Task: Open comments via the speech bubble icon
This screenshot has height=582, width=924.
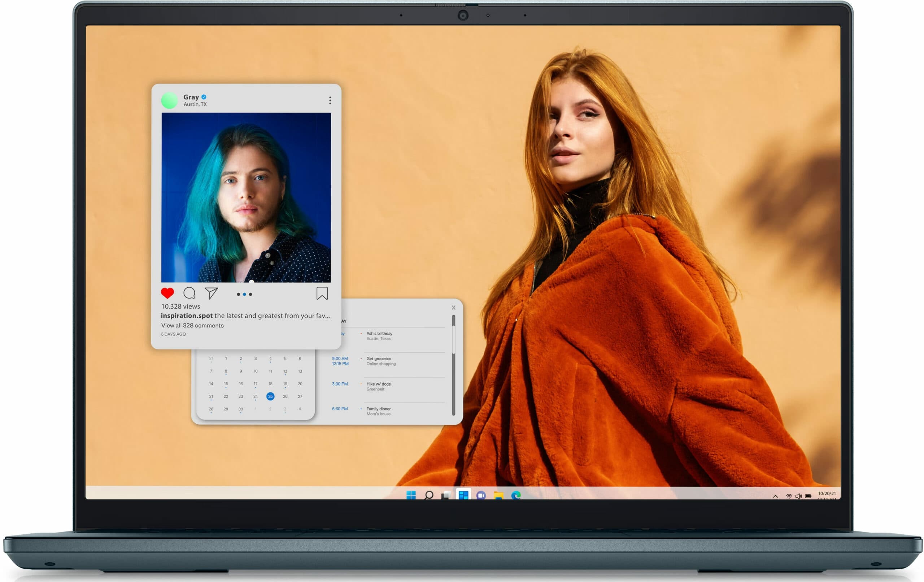Action: coord(189,293)
